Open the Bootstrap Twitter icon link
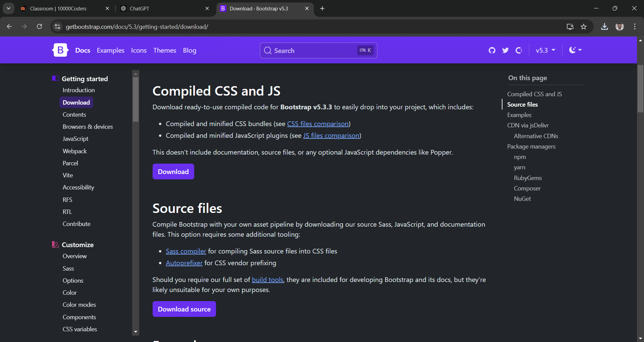The width and height of the screenshot is (644, 342). click(505, 50)
